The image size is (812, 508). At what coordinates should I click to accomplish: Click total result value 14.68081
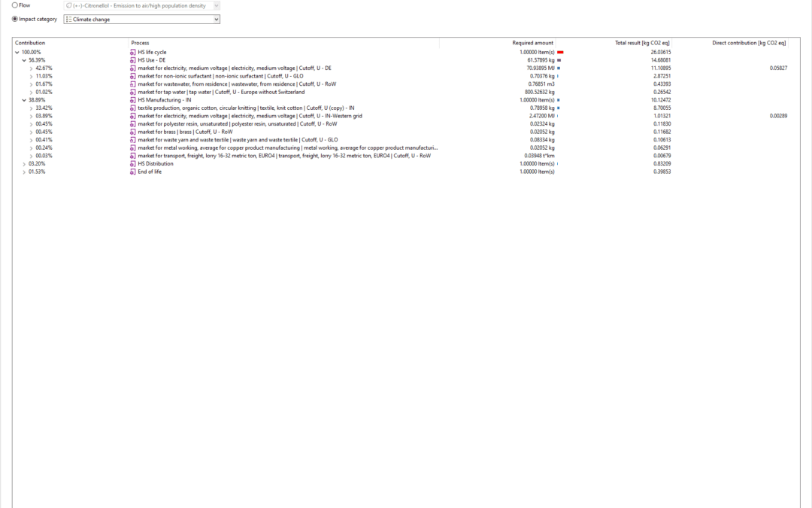pyautogui.click(x=661, y=60)
